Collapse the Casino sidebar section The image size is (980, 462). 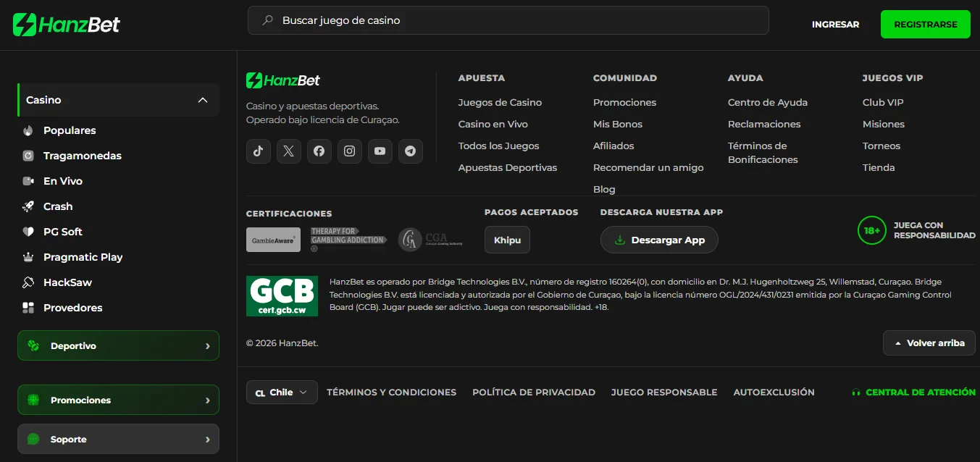[203, 100]
